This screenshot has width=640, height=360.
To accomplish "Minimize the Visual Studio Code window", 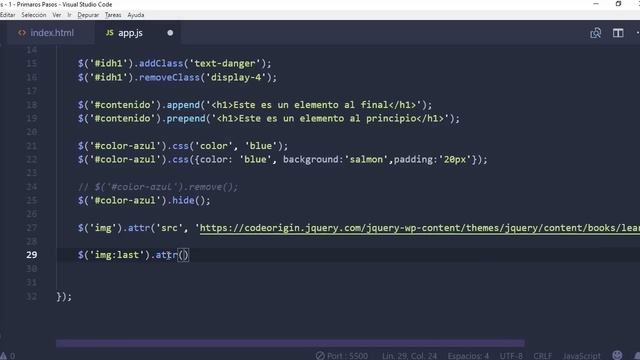I will [x=596, y=4].
